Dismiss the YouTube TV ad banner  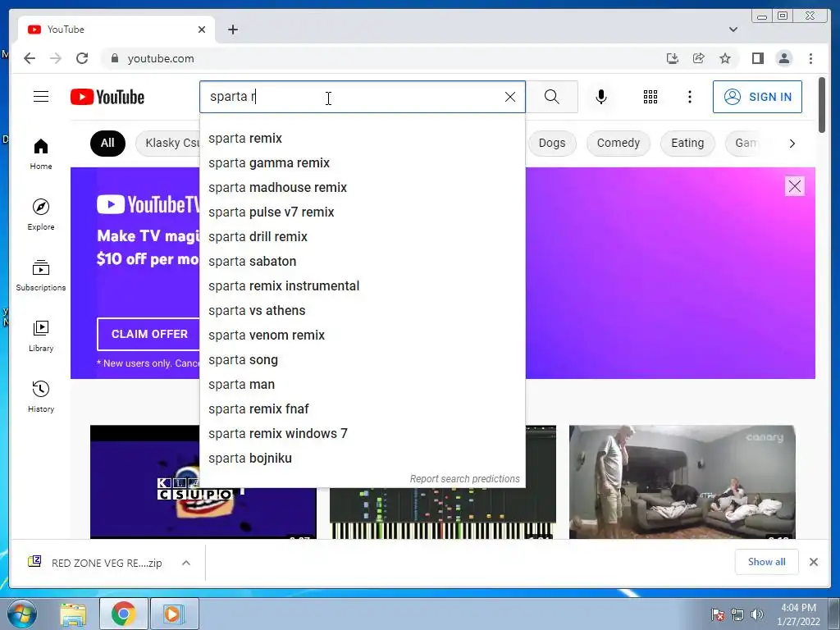794,186
